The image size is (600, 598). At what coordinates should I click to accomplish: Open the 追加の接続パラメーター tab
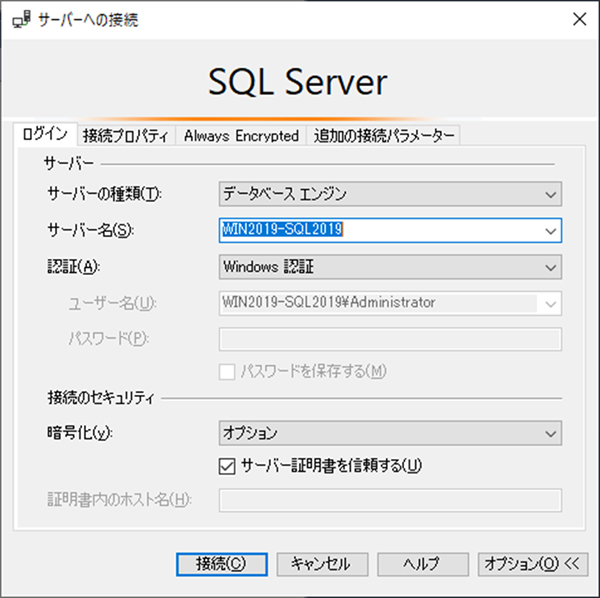[x=384, y=135]
